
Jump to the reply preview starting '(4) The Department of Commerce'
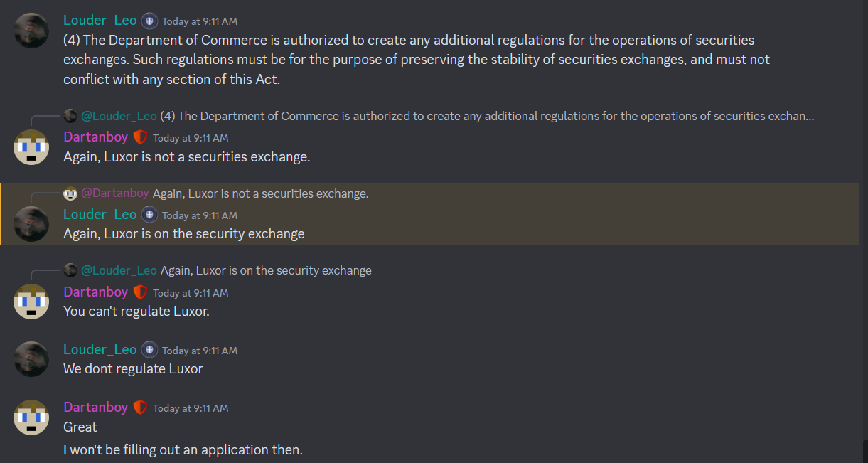[487, 116]
